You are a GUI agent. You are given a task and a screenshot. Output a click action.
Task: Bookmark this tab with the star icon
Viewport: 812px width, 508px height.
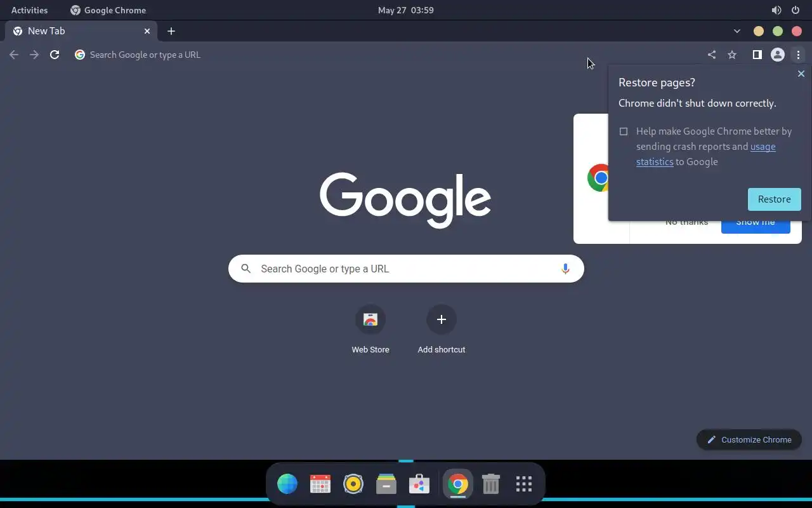(x=732, y=55)
